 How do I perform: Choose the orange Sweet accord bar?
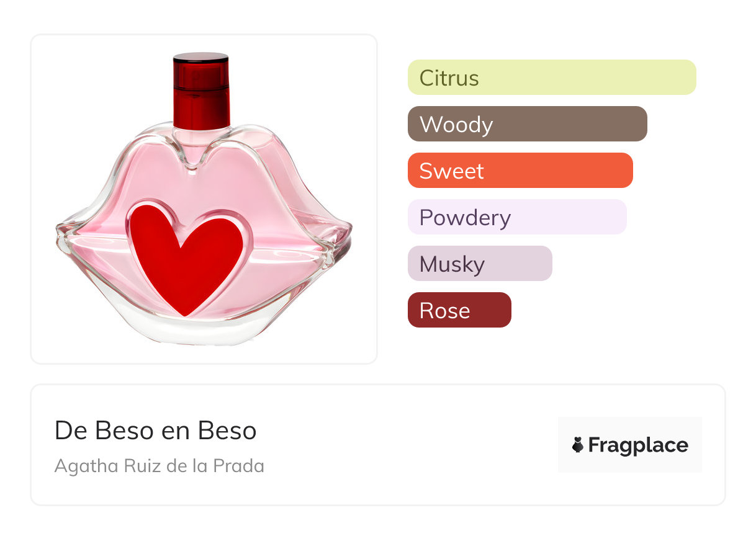(520, 171)
